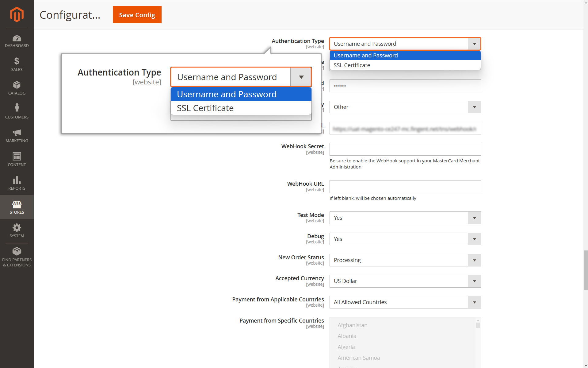Open the Marketing megaphone icon
This screenshot has width=588, height=368.
point(17,136)
